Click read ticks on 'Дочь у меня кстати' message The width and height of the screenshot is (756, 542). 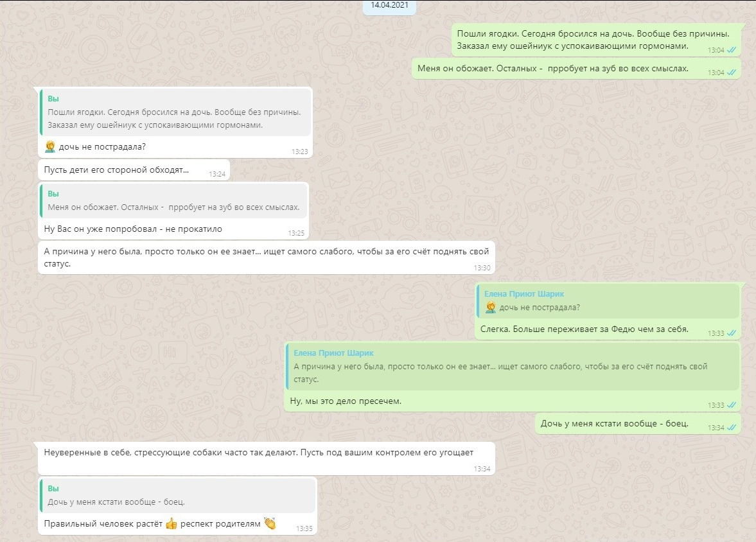pyautogui.click(x=731, y=428)
